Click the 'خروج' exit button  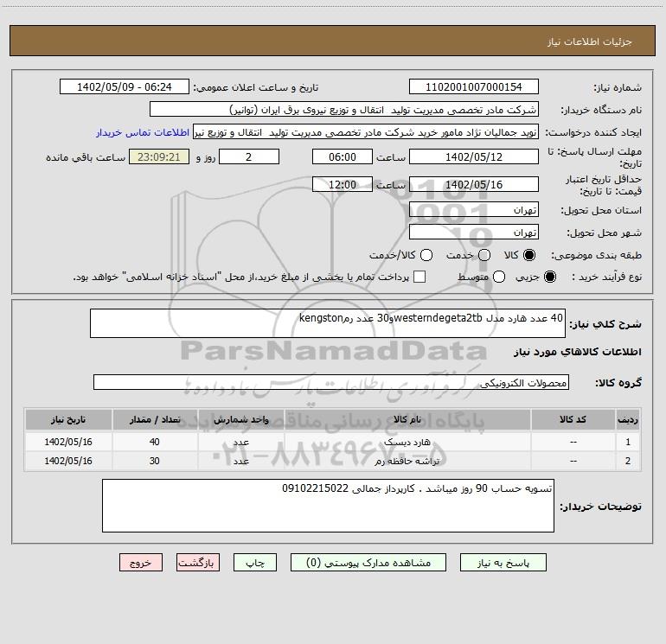pos(141,563)
